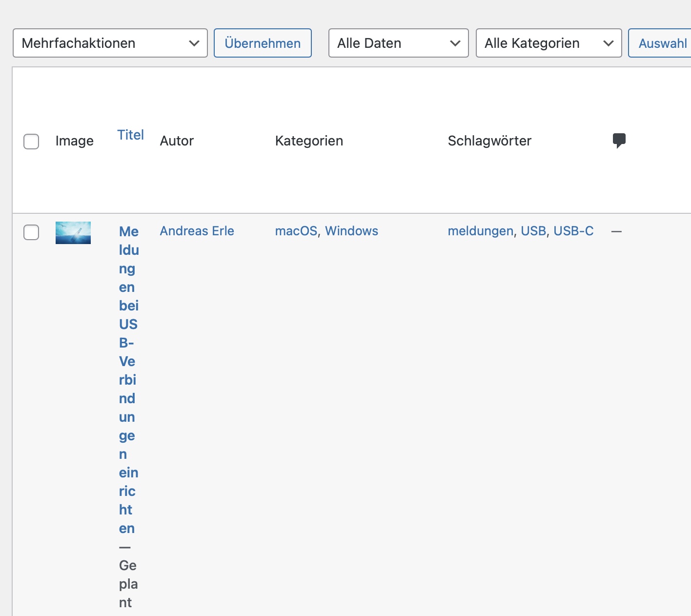Select the checkbox for the USB post row
Screen dimensions: 691x616
(31, 232)
